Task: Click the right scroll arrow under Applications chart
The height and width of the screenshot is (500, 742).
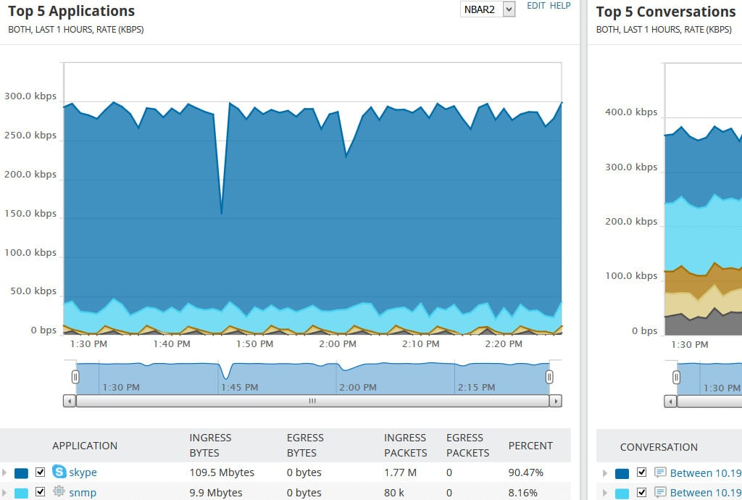Action: 555,401
